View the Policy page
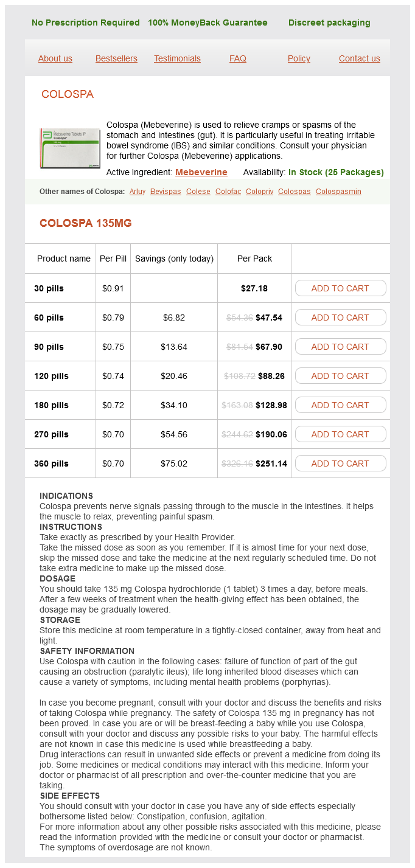Image resolution: width=415 pixels, height=868 pixels. pyautogui.click(x=299, y=58)
